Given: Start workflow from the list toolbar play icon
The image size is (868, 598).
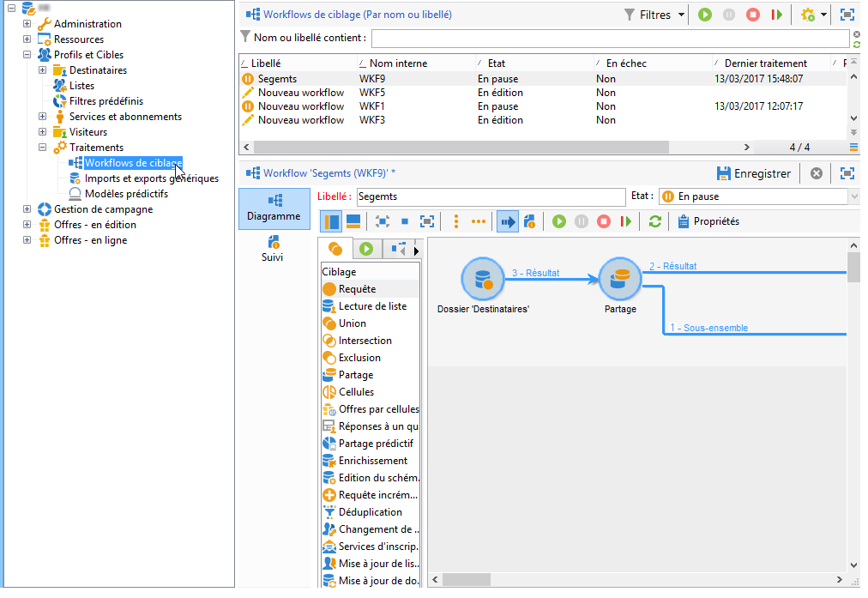Looking at the screenshot, I should click(x=705, y=15).
